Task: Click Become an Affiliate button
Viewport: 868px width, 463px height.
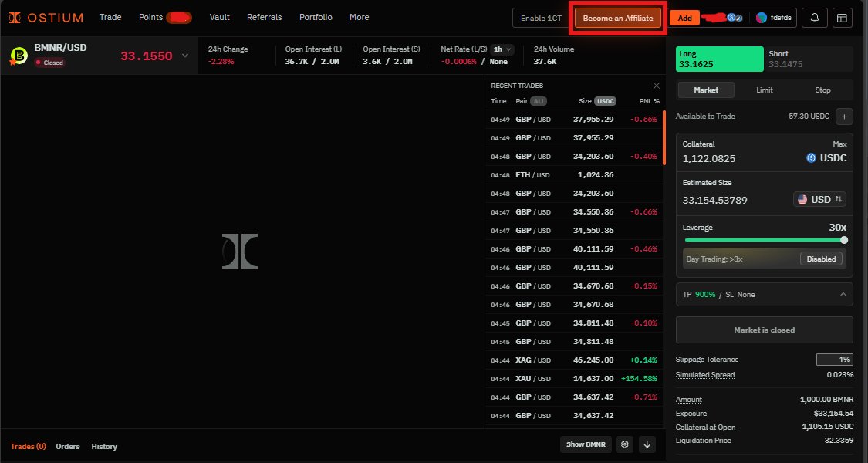Action: tap(618, 18)
